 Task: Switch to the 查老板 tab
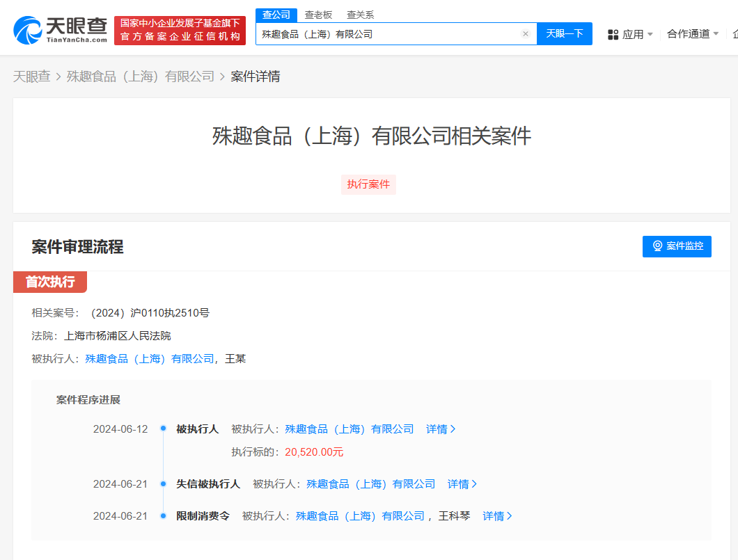coord(320,15)
